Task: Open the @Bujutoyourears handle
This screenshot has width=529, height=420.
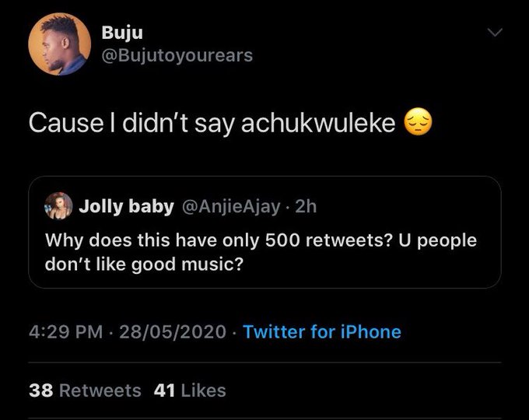Action: (x=177, y=55)
